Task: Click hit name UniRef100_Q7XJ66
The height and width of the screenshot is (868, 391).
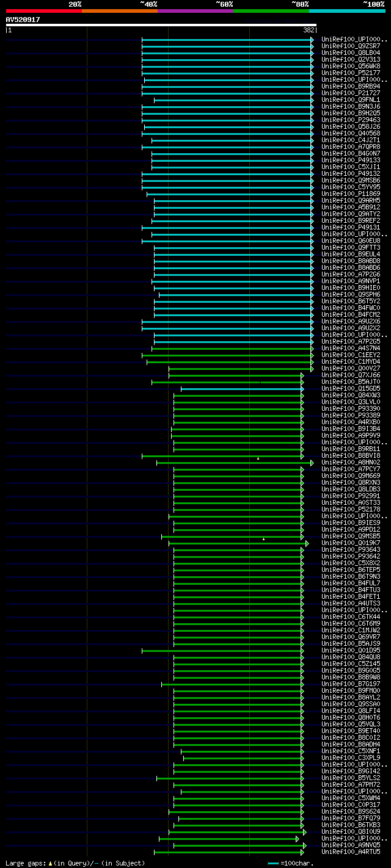Action: [351, 375]
